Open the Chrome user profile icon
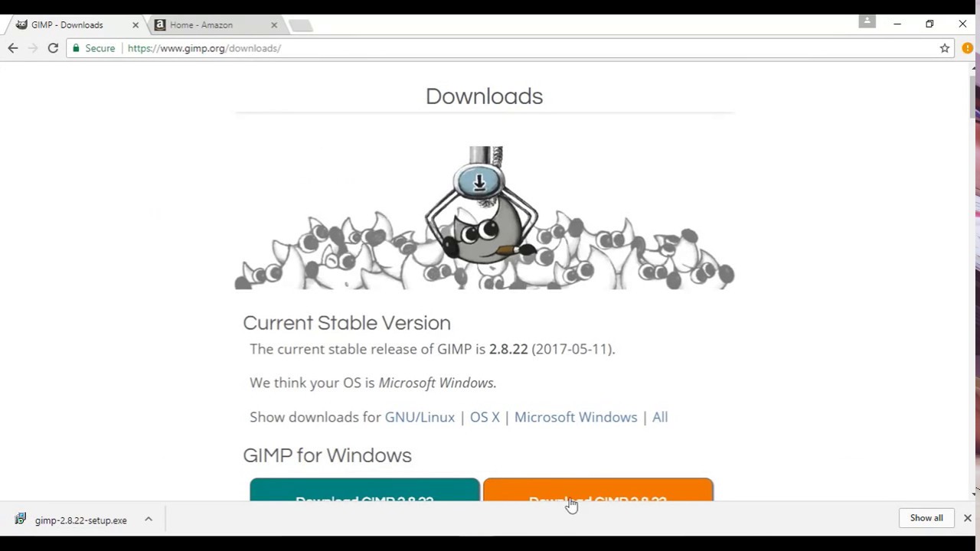The image size is (980, 551). pos(867,22)
